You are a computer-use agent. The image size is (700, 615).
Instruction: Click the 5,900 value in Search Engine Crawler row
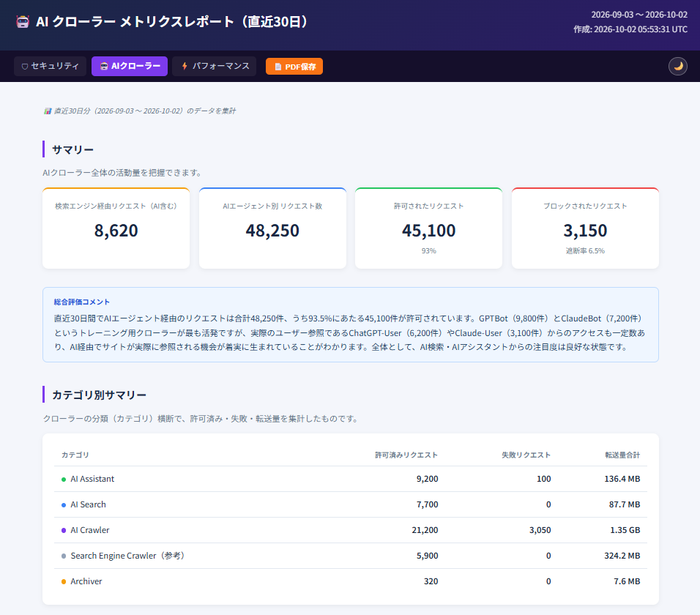[x=427, y=556]
